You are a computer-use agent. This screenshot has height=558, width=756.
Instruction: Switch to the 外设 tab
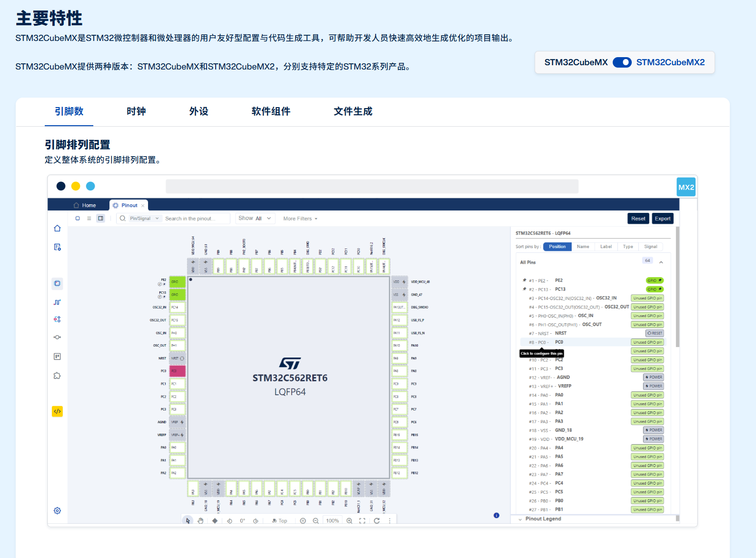(x=199, y=111)
